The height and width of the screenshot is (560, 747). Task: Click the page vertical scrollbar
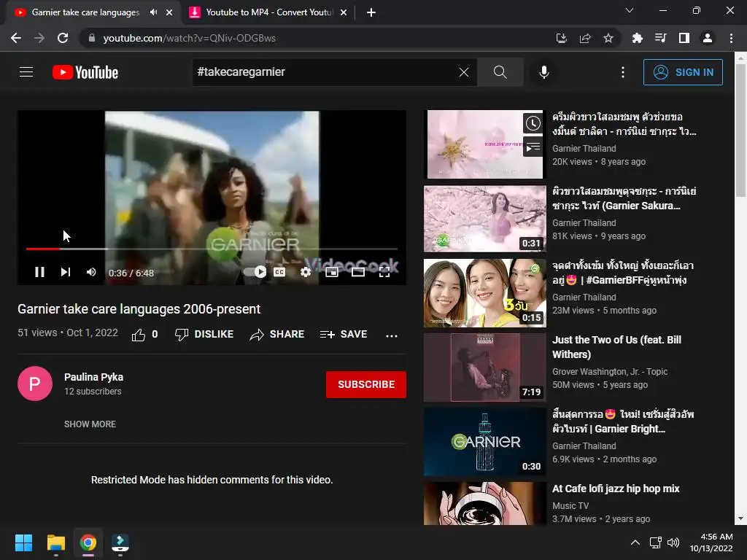click(x=740, y=131)
